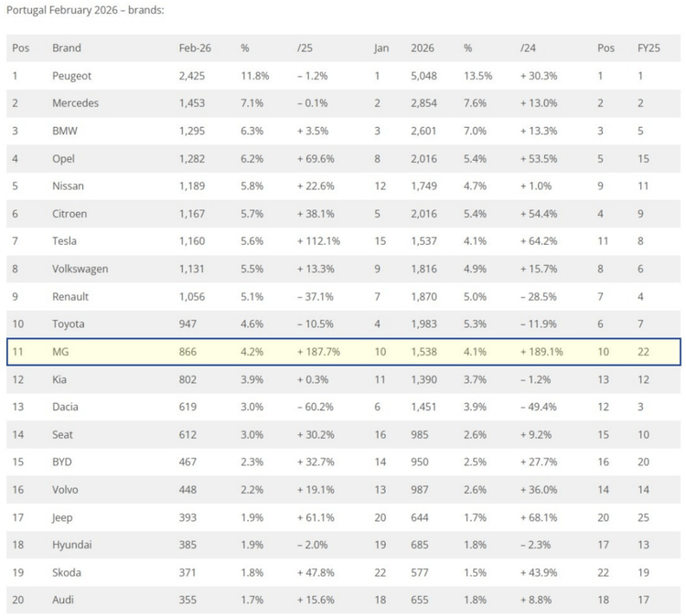This screenshot has height=616, width=686.
Task: Select the Dacia brand cell
Action: point(67,408)
